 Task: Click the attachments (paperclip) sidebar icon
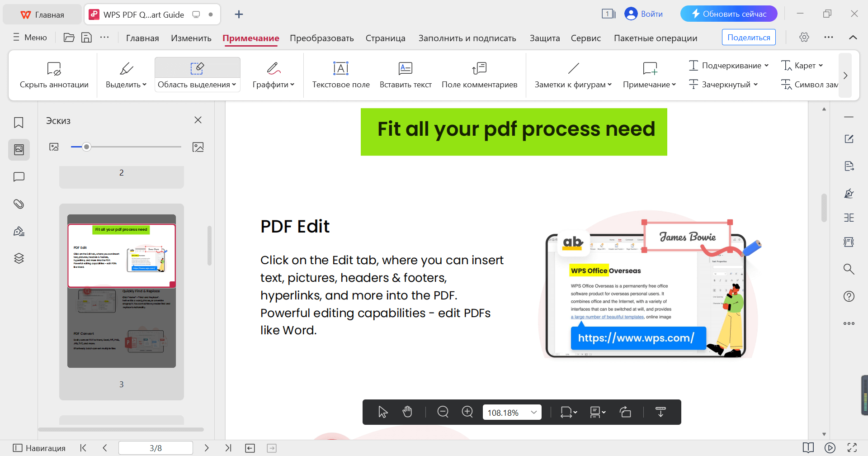(x=19, y=204)
